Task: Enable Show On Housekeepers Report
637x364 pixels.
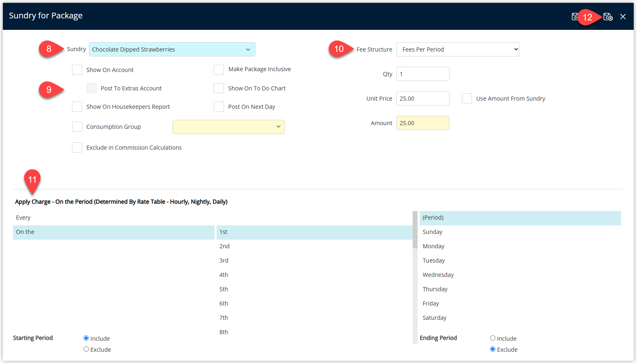Action: [x=77, y=107]
